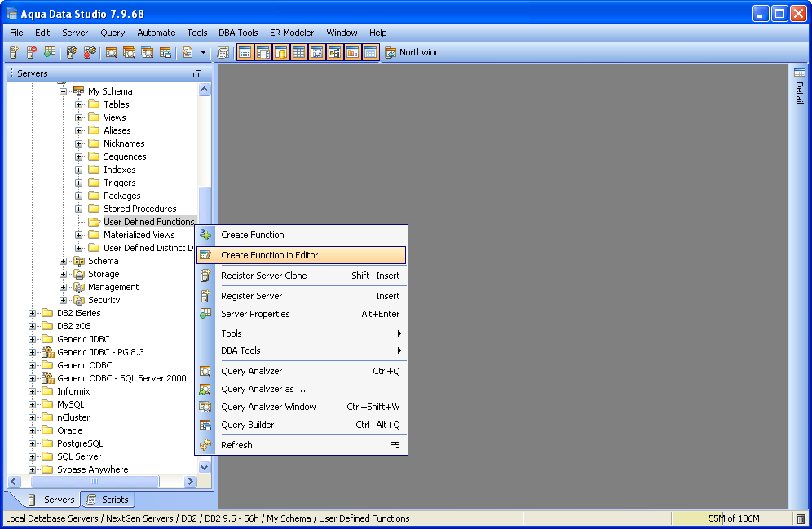812x529 pixels.
Task: Select Create Function in Editor
Action: click(302, 255)
